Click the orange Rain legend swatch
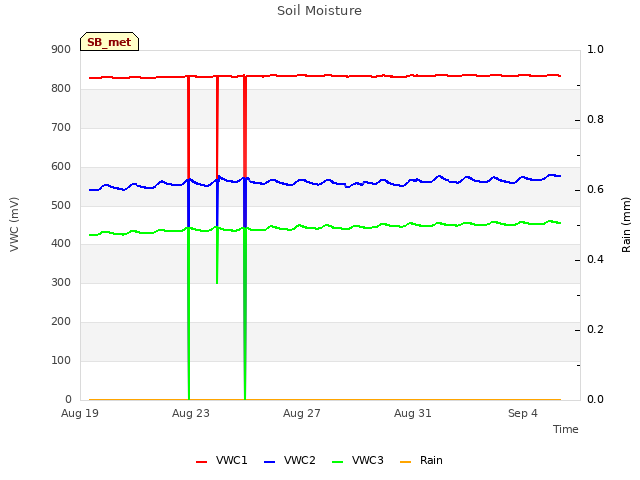 tap(405, 462)
